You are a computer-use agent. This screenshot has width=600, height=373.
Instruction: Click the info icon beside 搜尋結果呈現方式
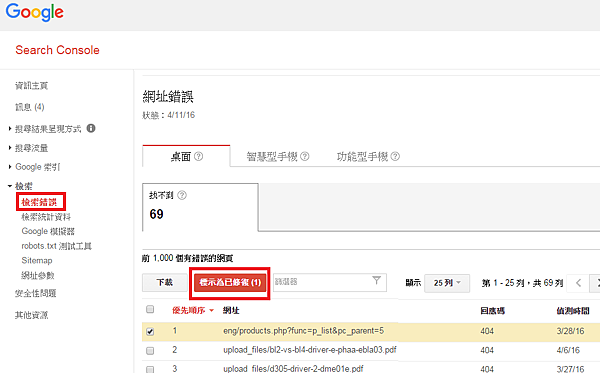tap(91, 128)
